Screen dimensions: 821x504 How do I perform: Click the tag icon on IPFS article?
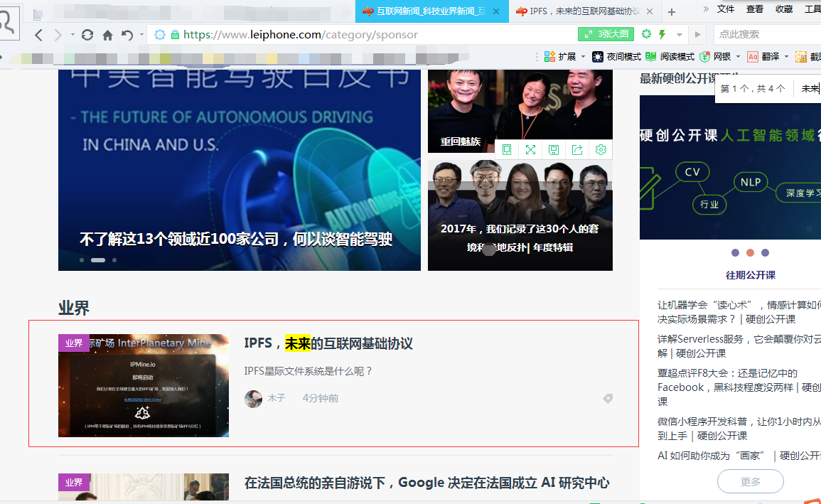(607, 399)
